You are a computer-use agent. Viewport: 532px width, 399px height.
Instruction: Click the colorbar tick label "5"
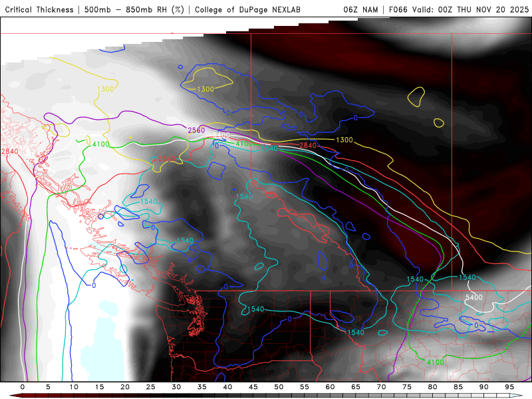pyautogui.click(x=48, y=387)
